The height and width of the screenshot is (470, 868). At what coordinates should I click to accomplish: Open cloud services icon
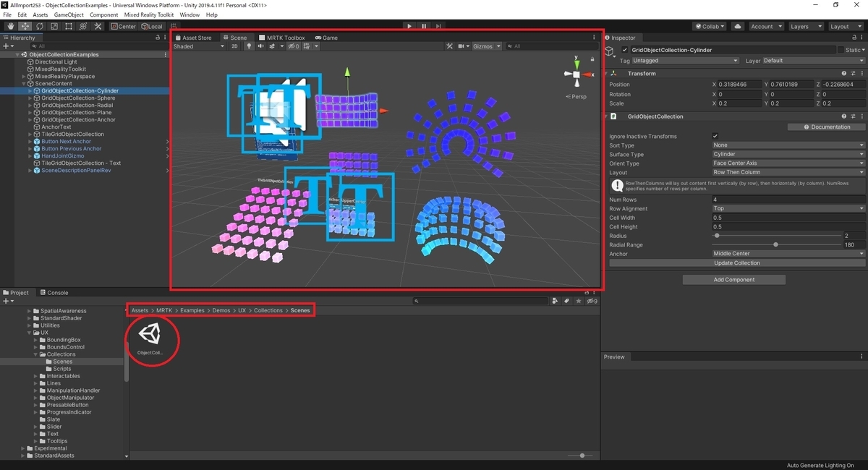737,26
